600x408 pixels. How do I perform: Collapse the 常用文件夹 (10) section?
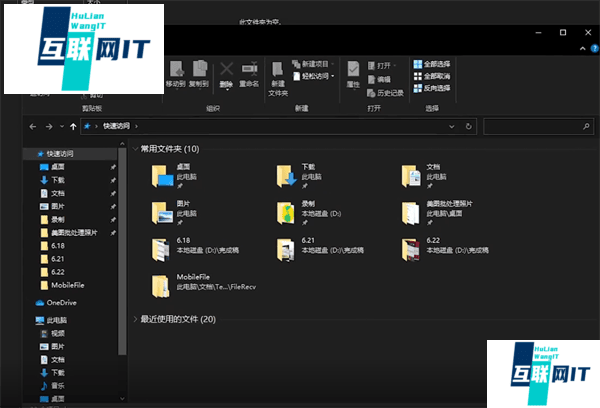click(135, 149)
